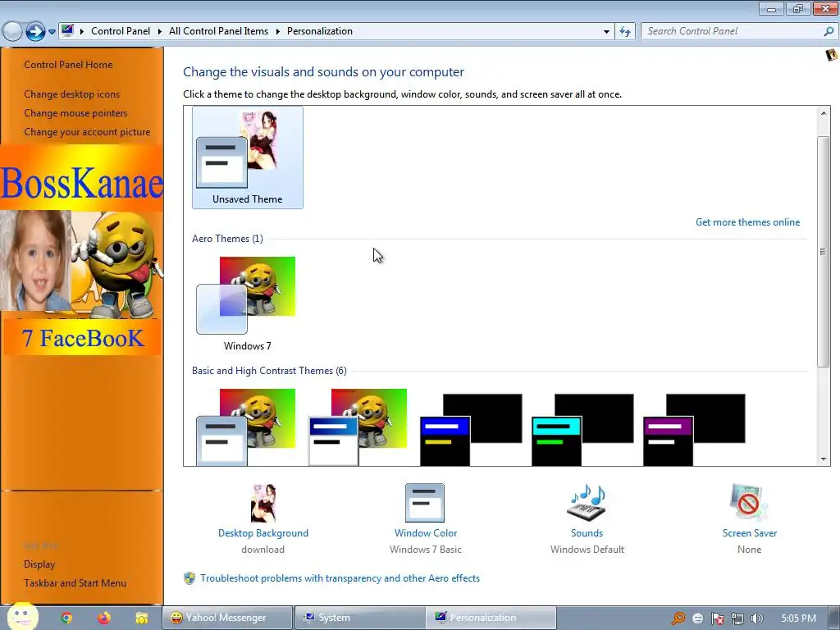Select the Windows 7 Aero theme
The width and height of the screenshot is (840, 630).
pos(247,304)
